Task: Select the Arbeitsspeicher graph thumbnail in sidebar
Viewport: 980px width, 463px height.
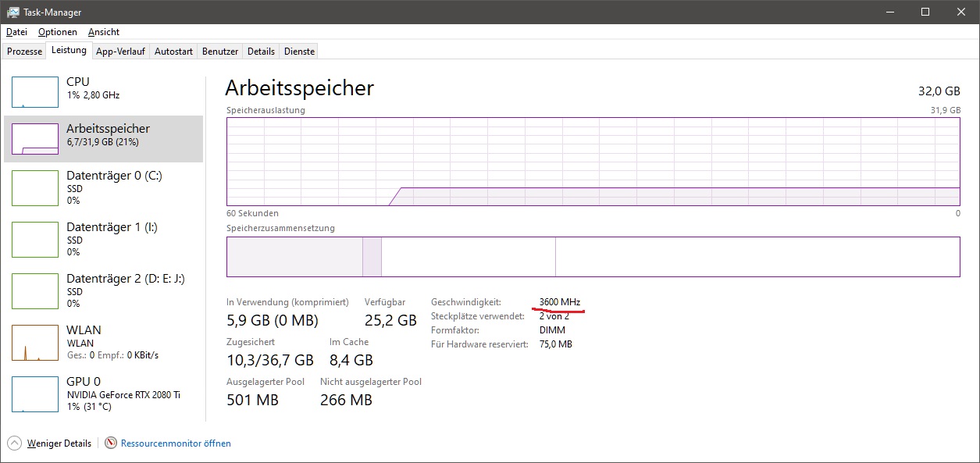Action: coord(35,139)
